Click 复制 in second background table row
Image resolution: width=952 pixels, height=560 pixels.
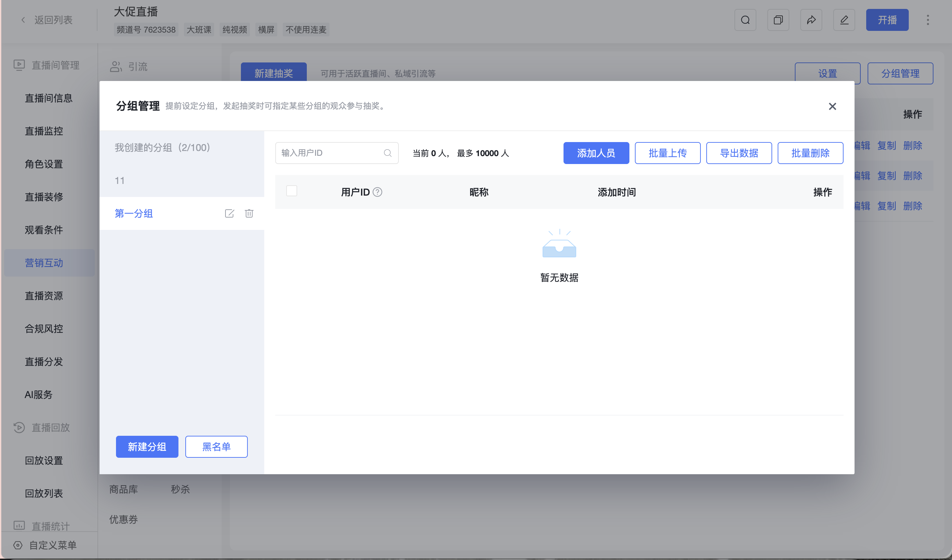[x=887, y=176]
